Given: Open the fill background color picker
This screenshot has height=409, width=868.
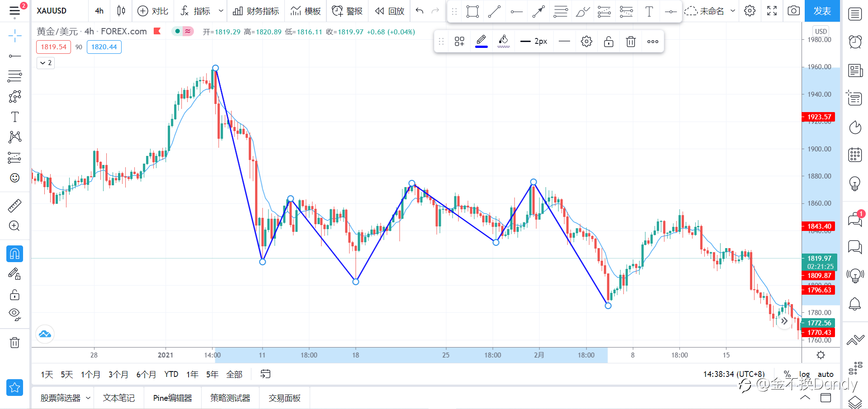Looking at the screenshot, I should tap(504, 41).
